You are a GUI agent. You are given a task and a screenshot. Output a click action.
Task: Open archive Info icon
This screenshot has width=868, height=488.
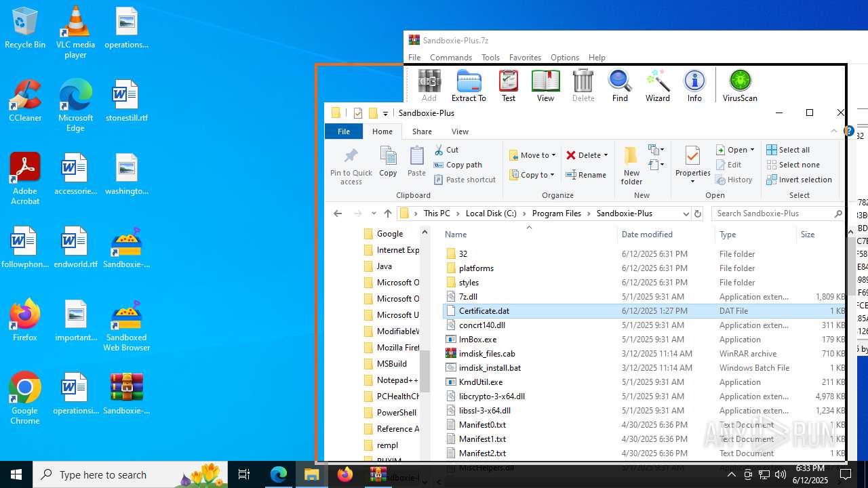pyautogui.click(x=694, y=85)
